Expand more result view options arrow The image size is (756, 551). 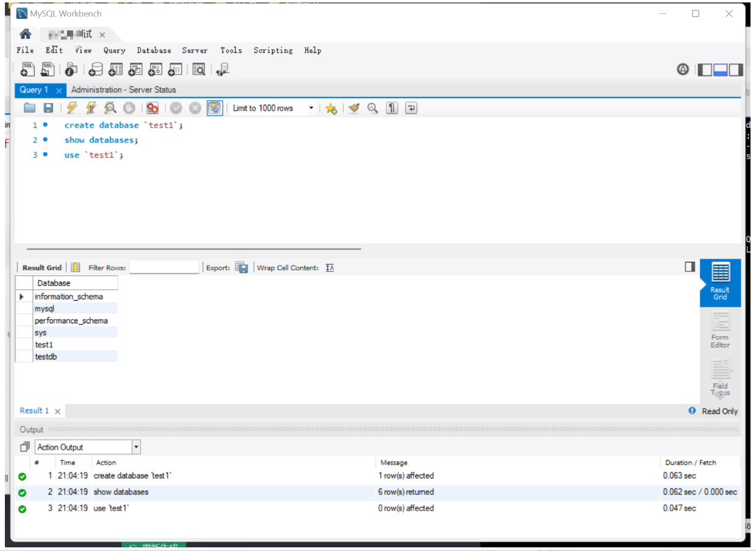click(x=720, y=395)
